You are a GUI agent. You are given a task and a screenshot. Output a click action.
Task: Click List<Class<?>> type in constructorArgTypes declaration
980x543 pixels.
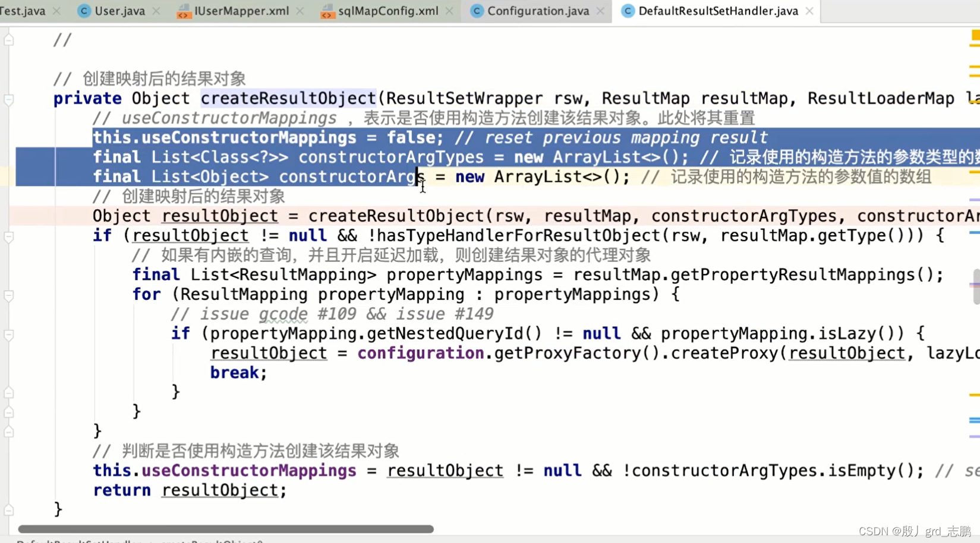(220, 157)
